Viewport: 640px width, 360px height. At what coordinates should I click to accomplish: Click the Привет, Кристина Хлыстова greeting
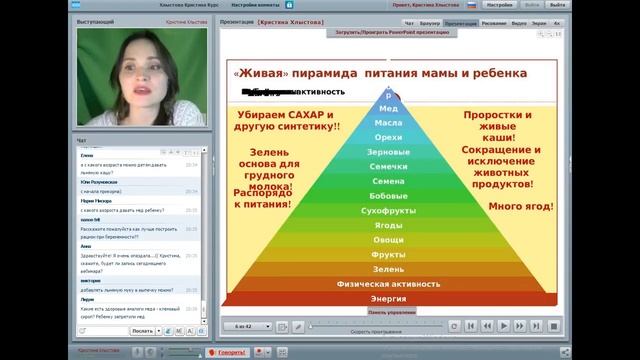(x=426, y=5)
